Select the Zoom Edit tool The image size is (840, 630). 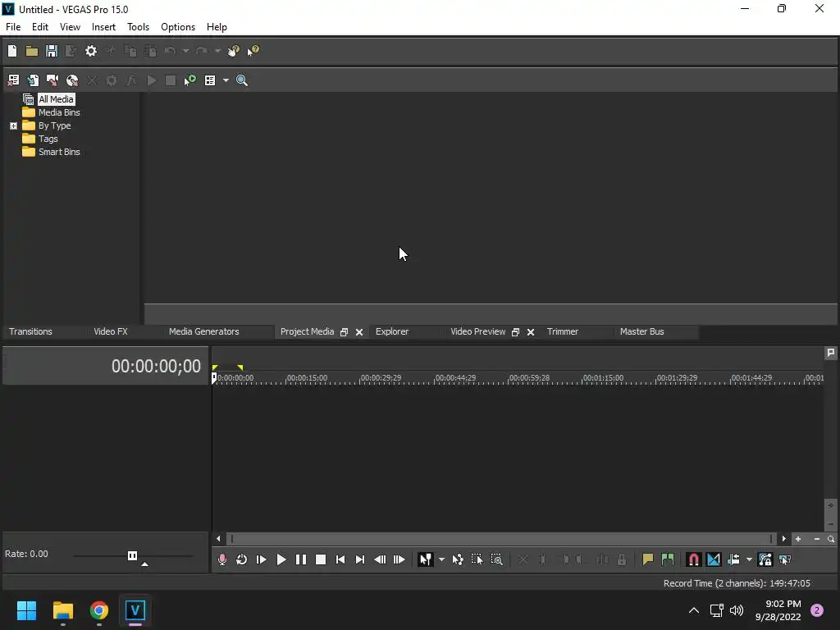click(496, 559)
